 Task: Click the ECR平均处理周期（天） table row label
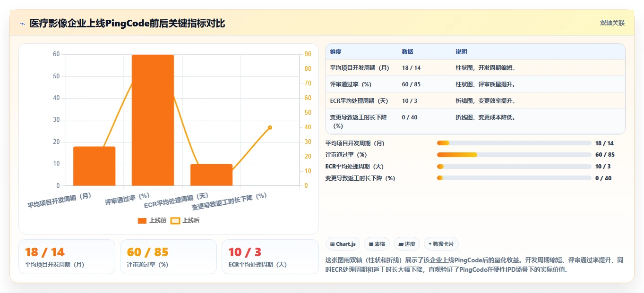(x=359, y=101)
